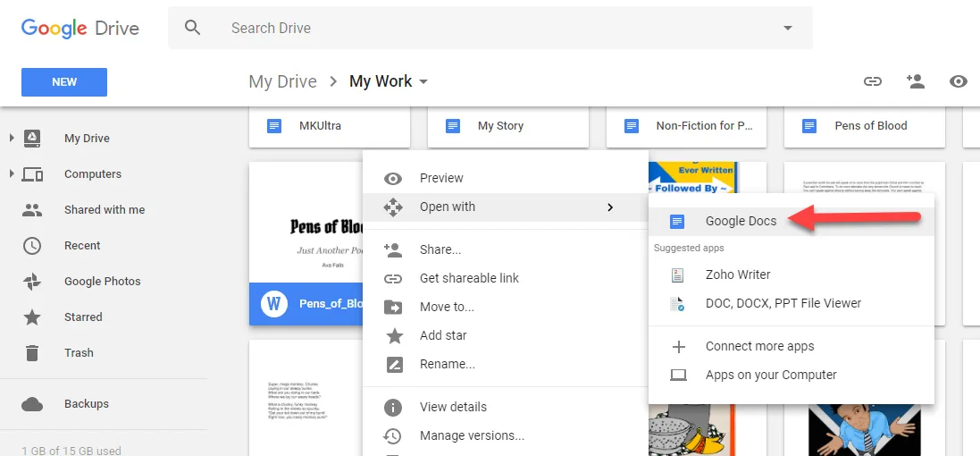Click the DOC, DOCX, PPT File Viewer icon

pos(677,304)
